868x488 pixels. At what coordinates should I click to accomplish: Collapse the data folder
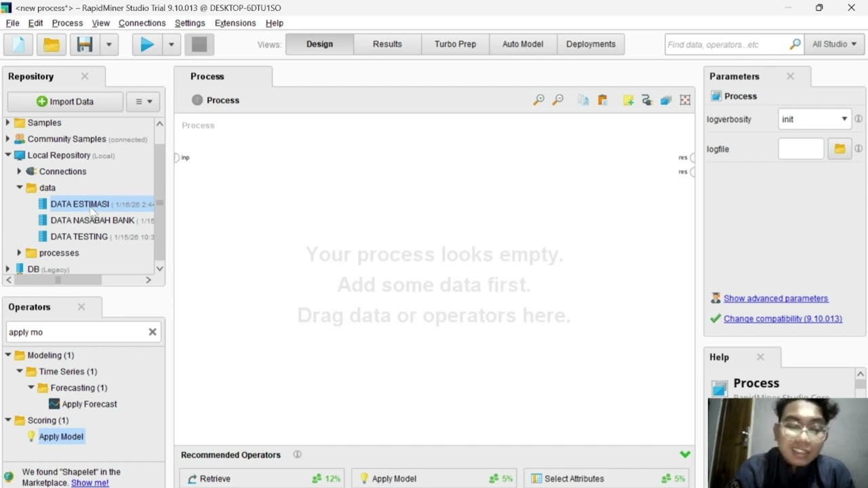20,188
